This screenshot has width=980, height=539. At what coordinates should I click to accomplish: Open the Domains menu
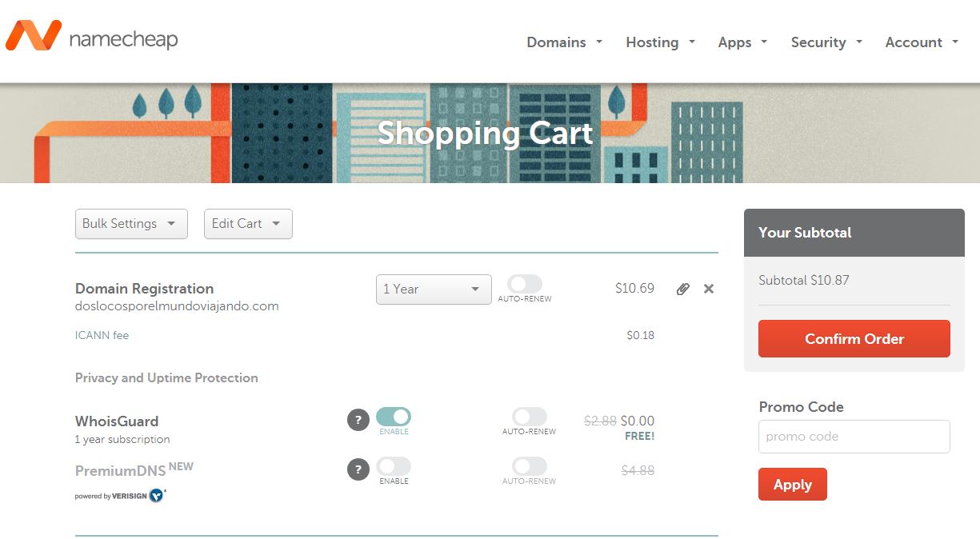(564, 42)
